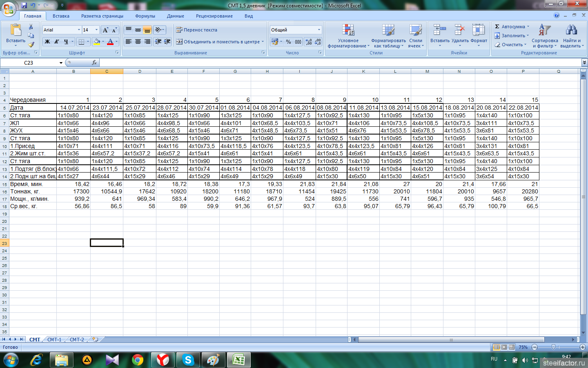Switch to the Формулы ribbon tab
Image resolution: width=588 pixels, height=368 pixels.
pyautogui.click(x=145, y=16)
